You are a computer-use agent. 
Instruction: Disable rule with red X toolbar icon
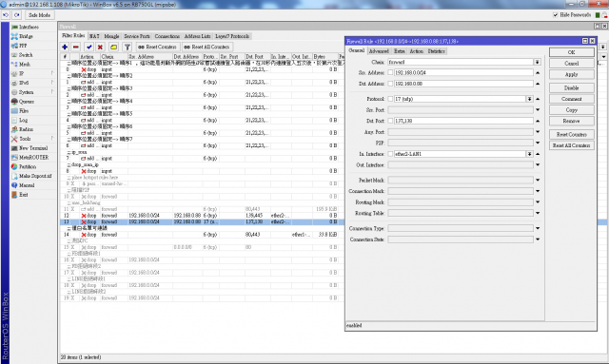coord(100,47)
